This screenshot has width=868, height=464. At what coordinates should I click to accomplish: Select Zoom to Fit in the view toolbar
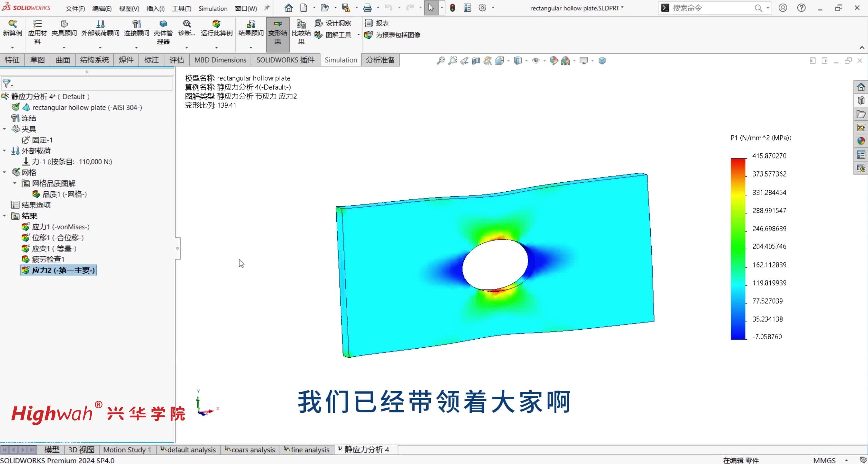440,61
